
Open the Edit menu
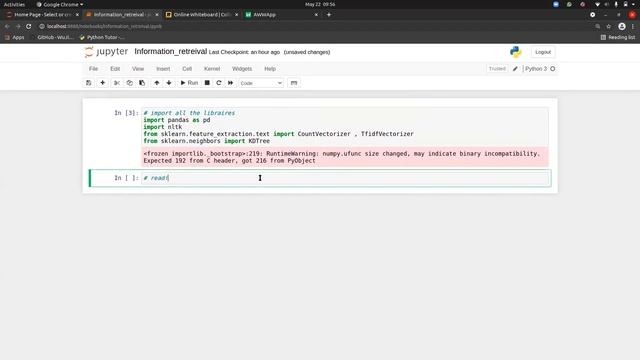(115, 69)
